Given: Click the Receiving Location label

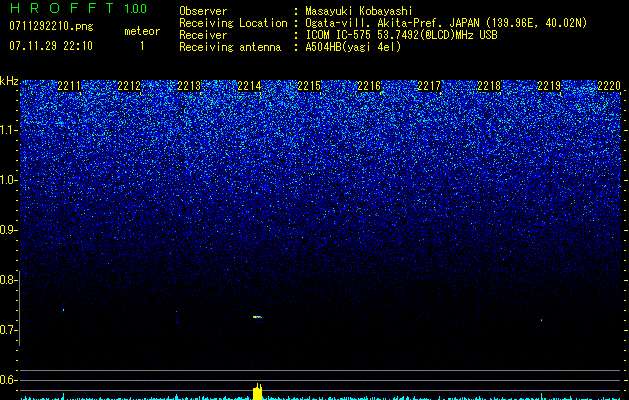Looking at the screenshot, I should coord(233,23).
